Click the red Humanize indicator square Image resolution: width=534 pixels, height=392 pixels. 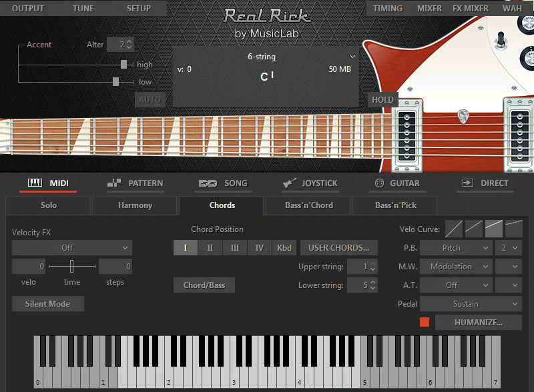(x=425, y=322)
